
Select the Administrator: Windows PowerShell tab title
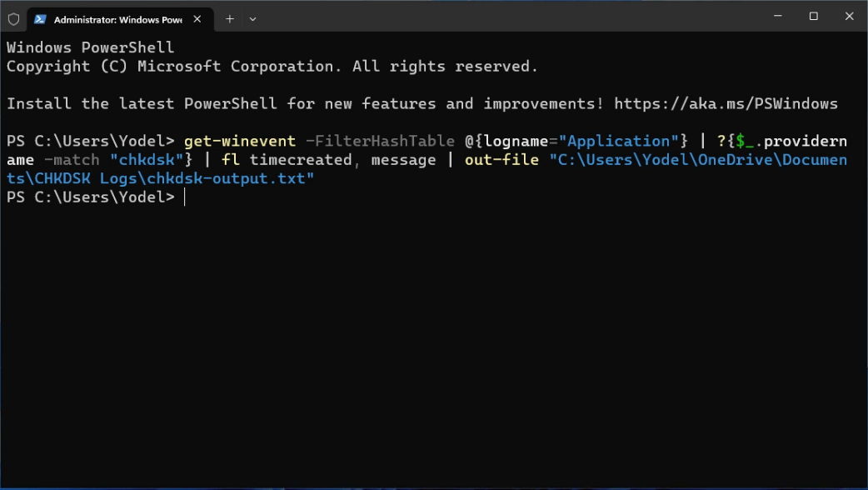coord(117,18)
